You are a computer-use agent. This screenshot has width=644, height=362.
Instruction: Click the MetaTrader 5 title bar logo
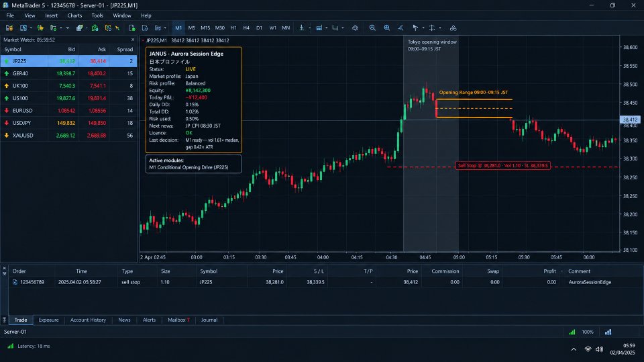click(x=5, y=5)
